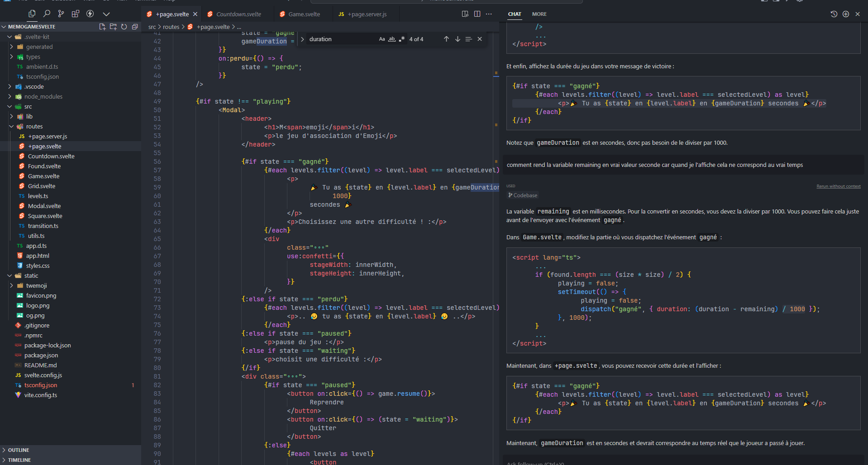868x465 pixels.
Task: Open vite.config.ts file
Action: (x=71, y=395)
